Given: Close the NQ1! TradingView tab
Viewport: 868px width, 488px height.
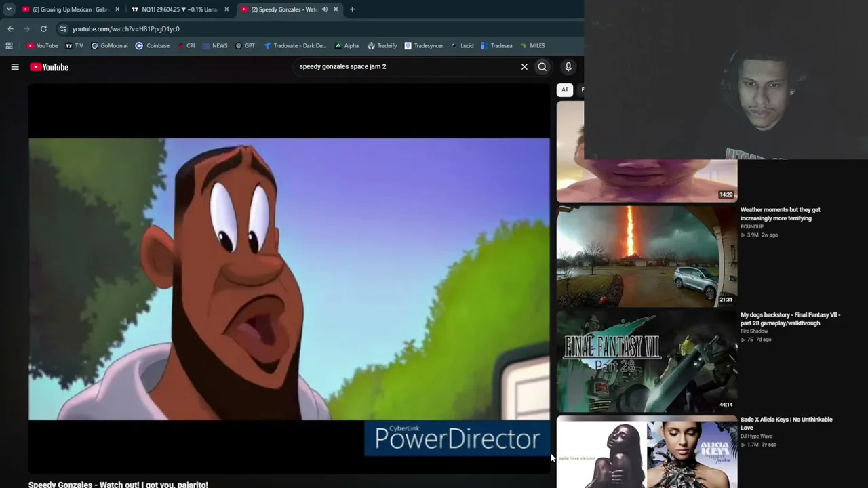Looking at the screenshot, I should (x=226, y=9).
